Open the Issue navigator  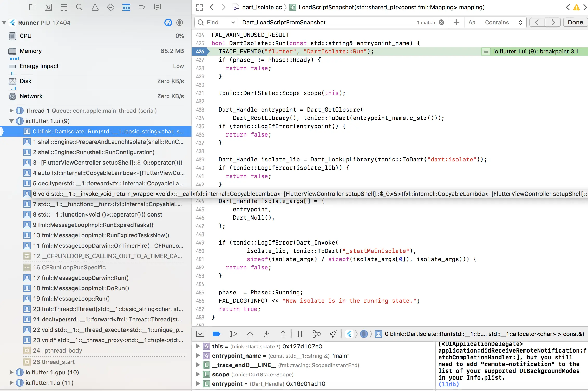click(95, 7)
